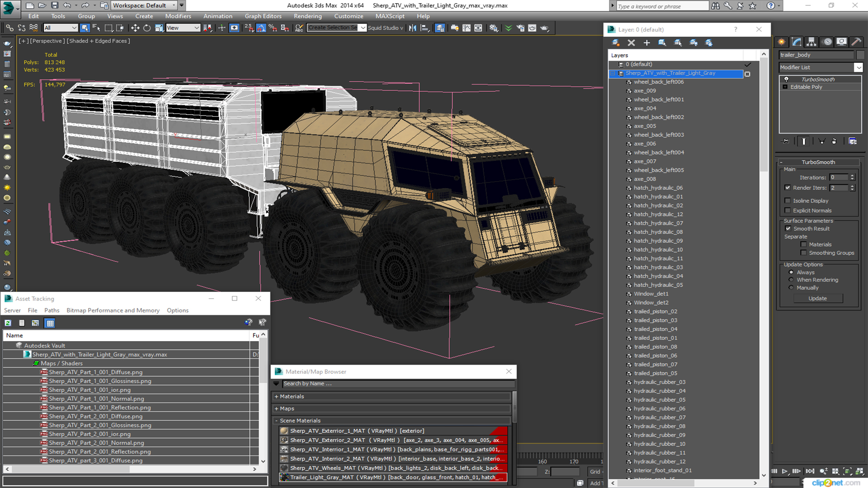The height and width of the screenshot is (488, 868).
Task: Open Render Setup icon
Action: (x=520, y=28)
